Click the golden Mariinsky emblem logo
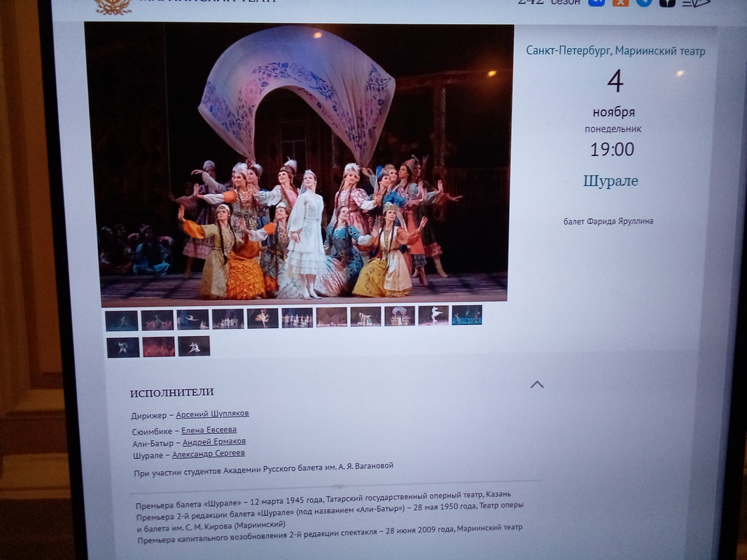This screenshot has width=747, height=560. [113, 6]
